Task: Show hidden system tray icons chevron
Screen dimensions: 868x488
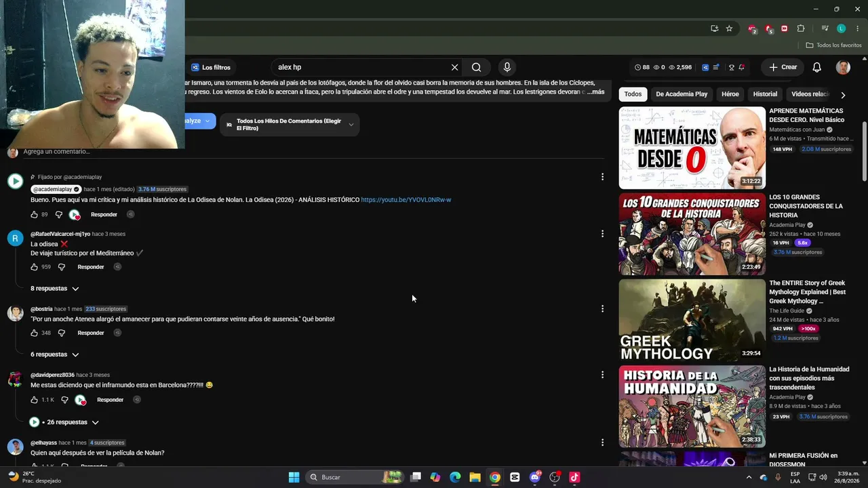Action: click(750, 477)
